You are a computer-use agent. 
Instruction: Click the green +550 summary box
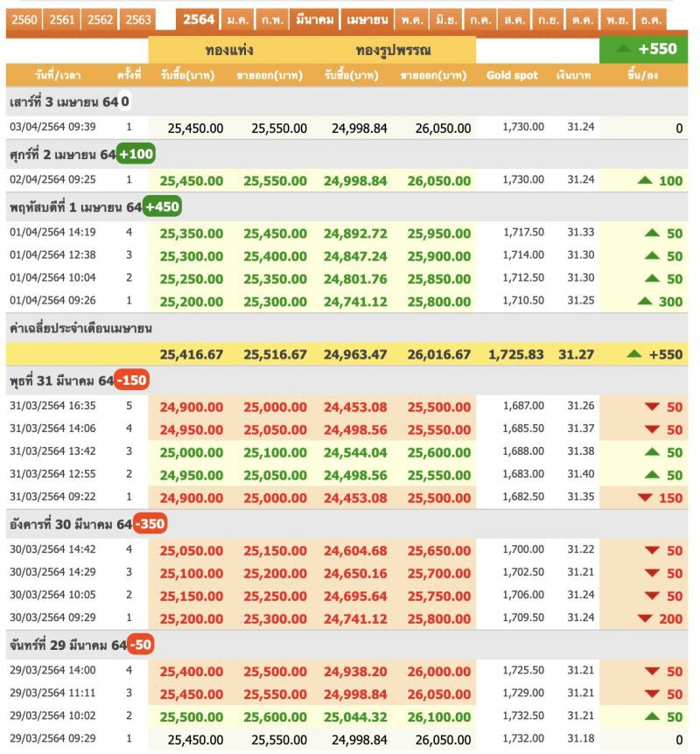(x=643, y=49)
